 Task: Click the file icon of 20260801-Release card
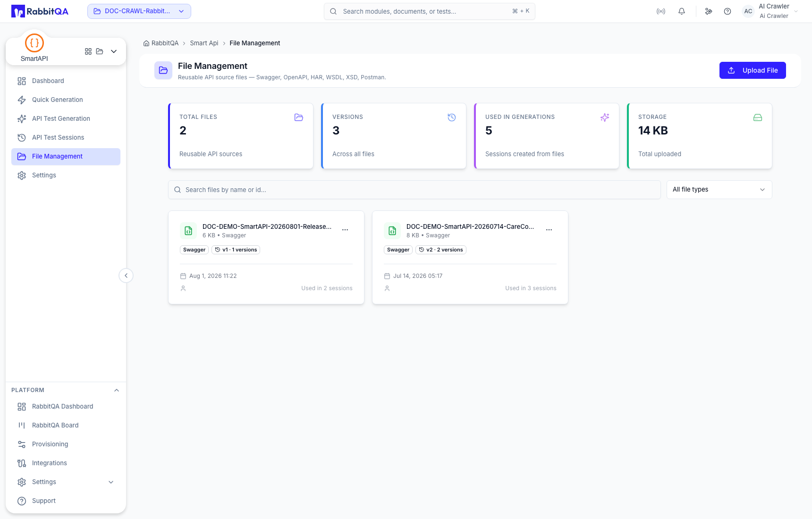(188, 231)
